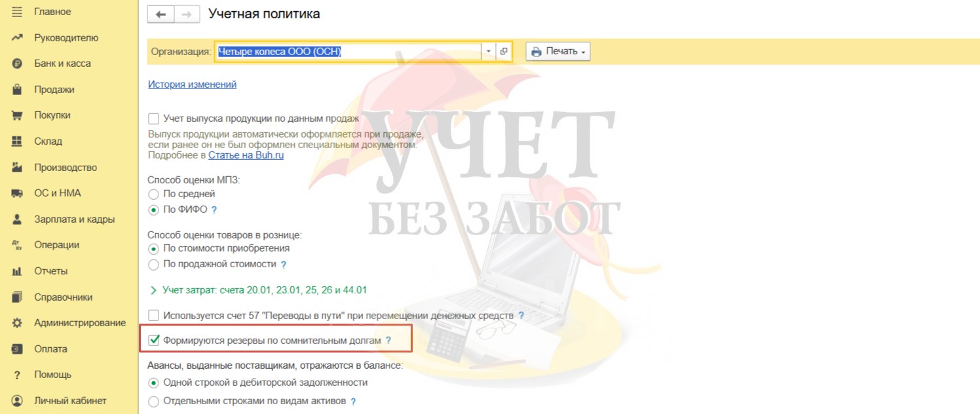Click the cart icon for Покупки
Screen dimensions: 980x414
coord(17,115)
